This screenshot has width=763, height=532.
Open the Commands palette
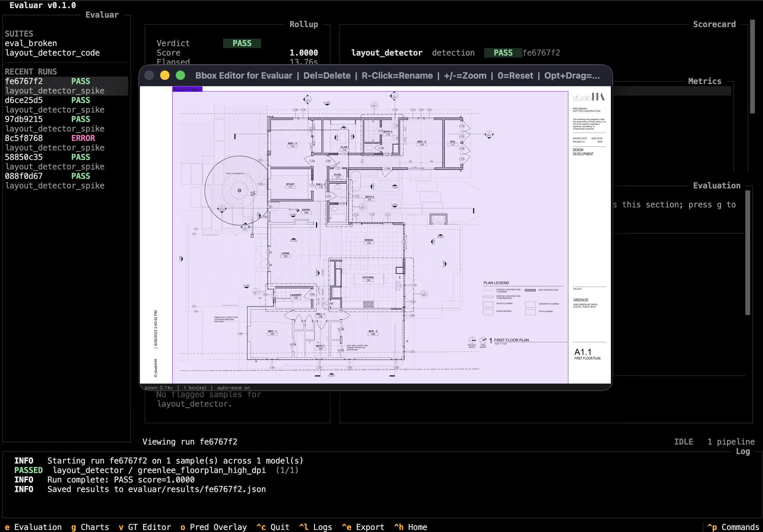coord(733,527)
